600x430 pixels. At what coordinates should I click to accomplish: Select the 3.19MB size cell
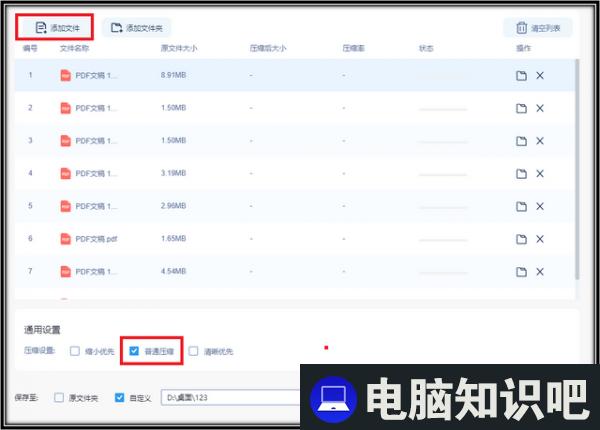tap(173, 173)
